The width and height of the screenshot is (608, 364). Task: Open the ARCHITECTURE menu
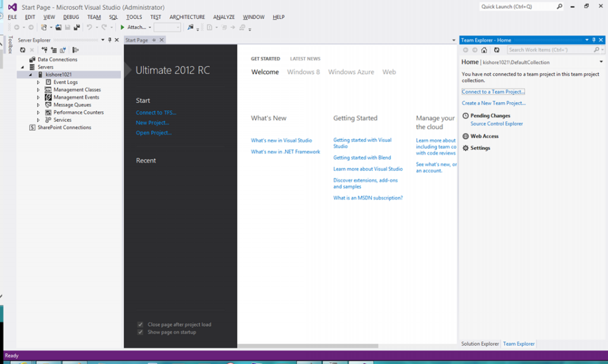pos(187,17)
